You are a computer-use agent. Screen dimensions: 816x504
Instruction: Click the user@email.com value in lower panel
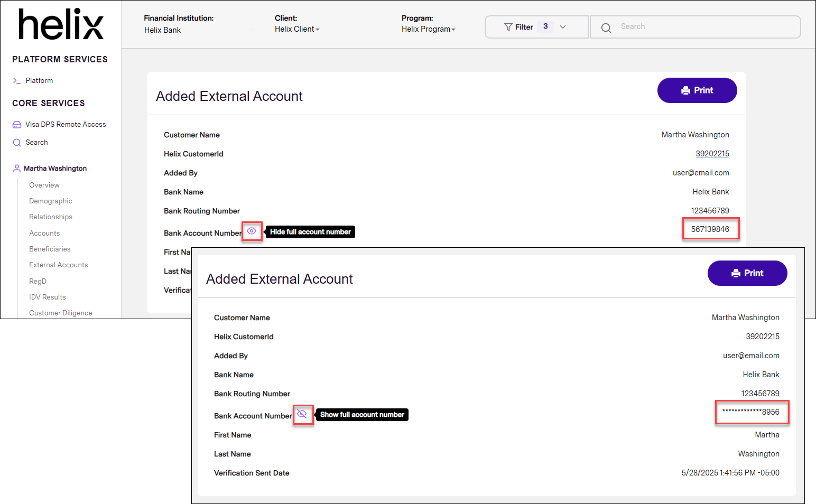coord(751,356)
